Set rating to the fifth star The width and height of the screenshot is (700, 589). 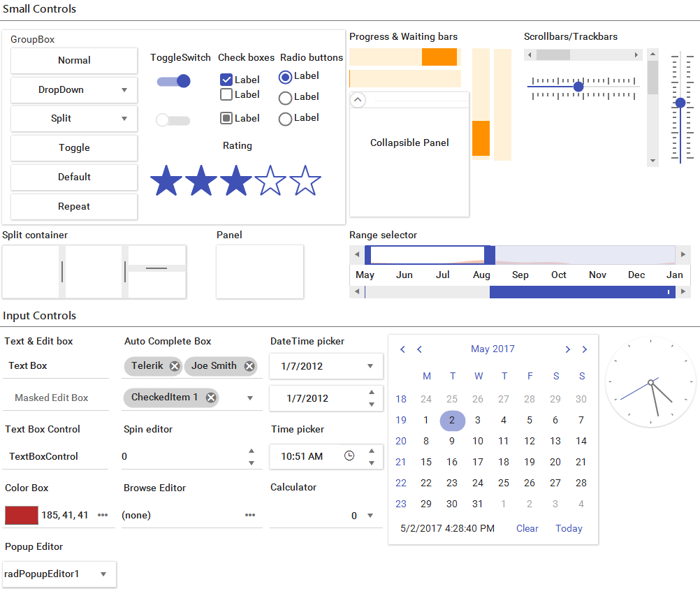305,180
